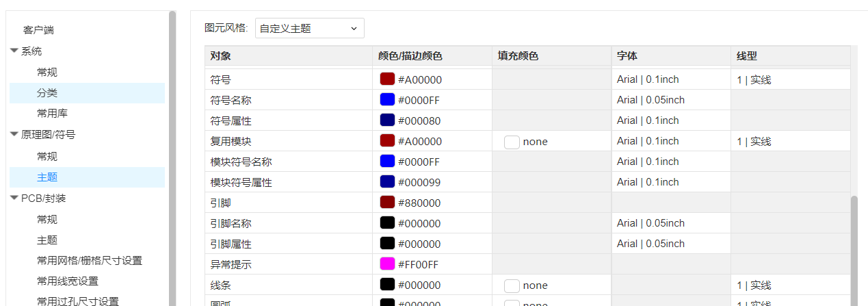Screen dimensions: 868x306
Task: Open 常用网格/栅格尺寸设置 page
Action: point(90,260)
